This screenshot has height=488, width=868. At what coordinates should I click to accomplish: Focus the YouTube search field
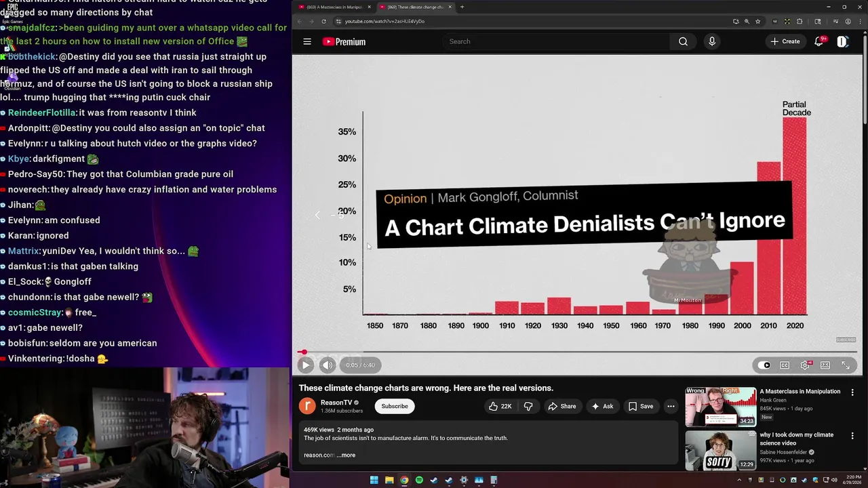coord(556,41)
